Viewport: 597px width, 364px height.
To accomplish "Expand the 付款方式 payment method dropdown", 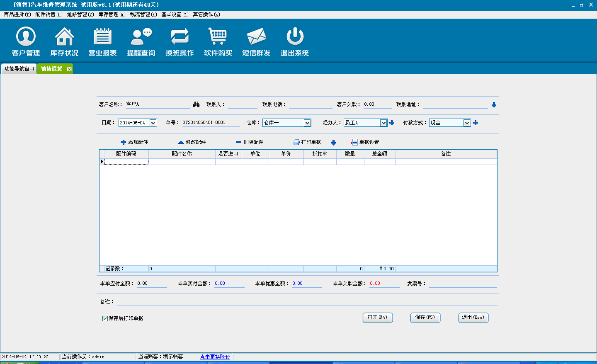I will (x=467, y=123).
